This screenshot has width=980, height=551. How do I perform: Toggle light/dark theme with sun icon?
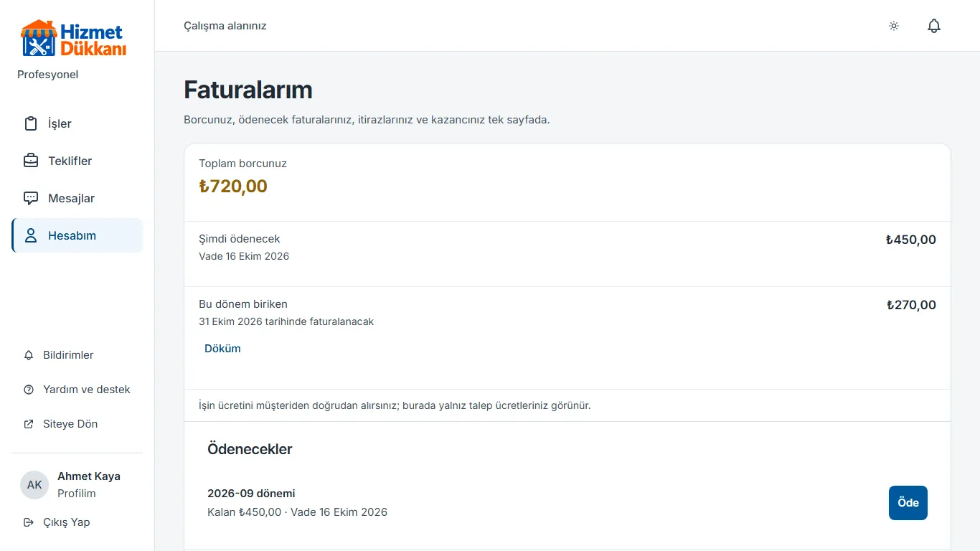pyautogui.click(x=894, y=26)
